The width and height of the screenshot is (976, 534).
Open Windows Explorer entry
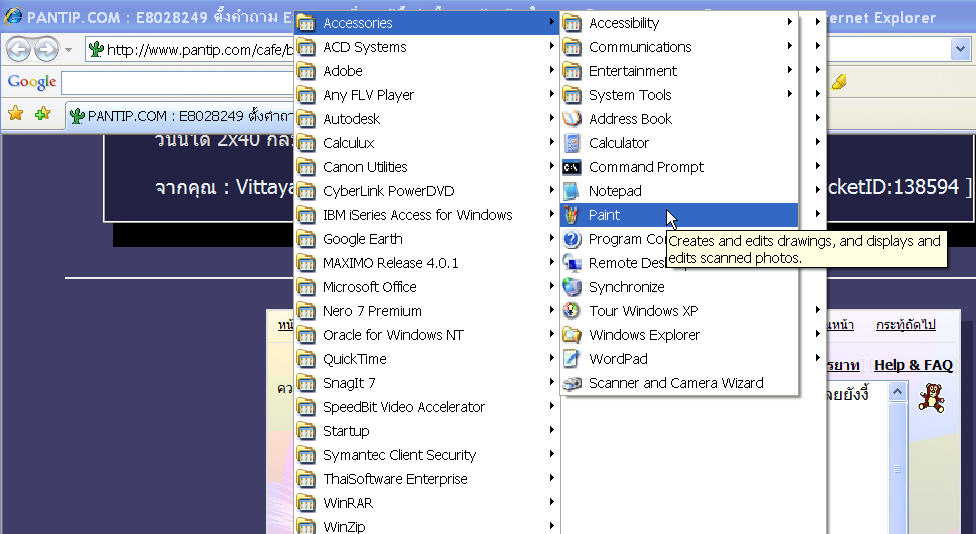coord(679,335)
